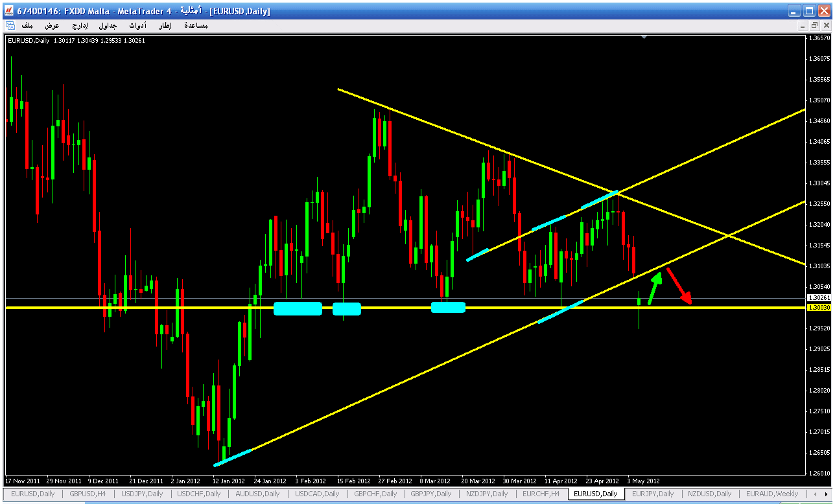Open the إدارج (Insert) menu
The width and height of the screenshot is (835, 504).
pos(80,26)
